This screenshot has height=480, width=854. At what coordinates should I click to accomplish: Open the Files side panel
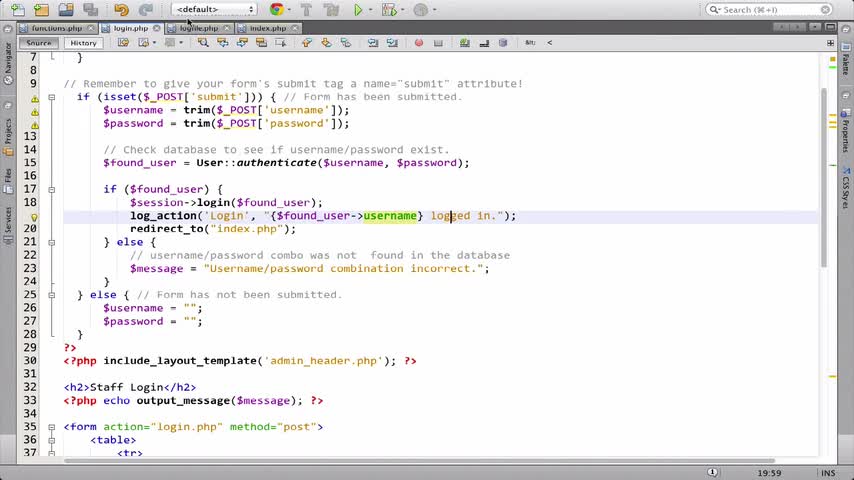[8, 181]
